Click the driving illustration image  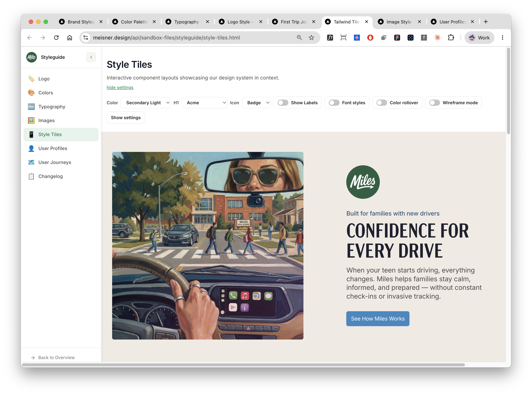click(x=208, y=246)
